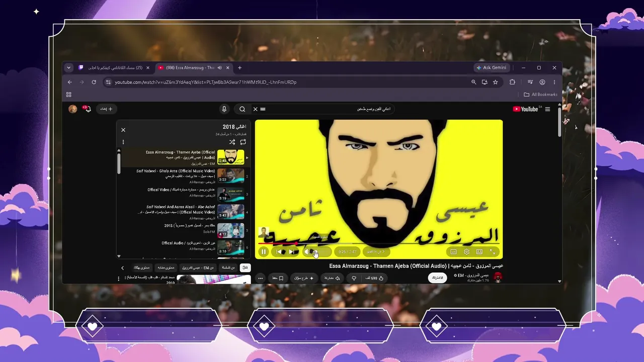644x362 pixels.
Task: Open YouTube account avatar menu
Action: pyautogui.click(x=73, y=109)
